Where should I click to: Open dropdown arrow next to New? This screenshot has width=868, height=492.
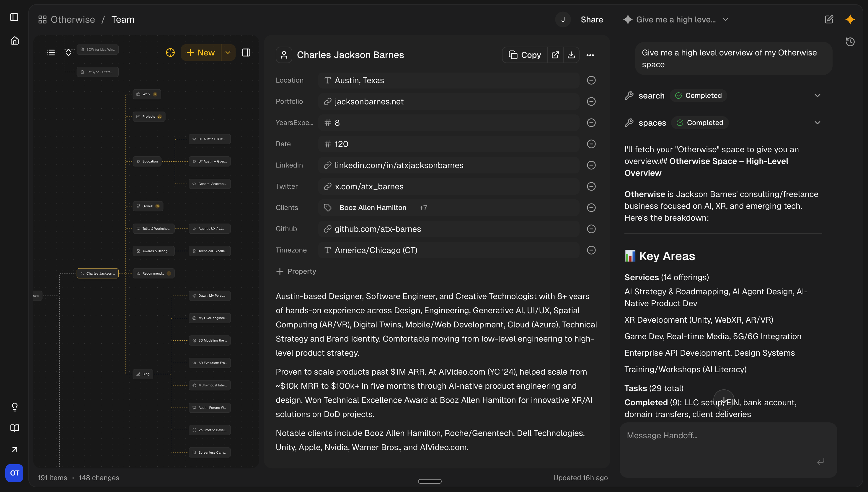(228, 53)
